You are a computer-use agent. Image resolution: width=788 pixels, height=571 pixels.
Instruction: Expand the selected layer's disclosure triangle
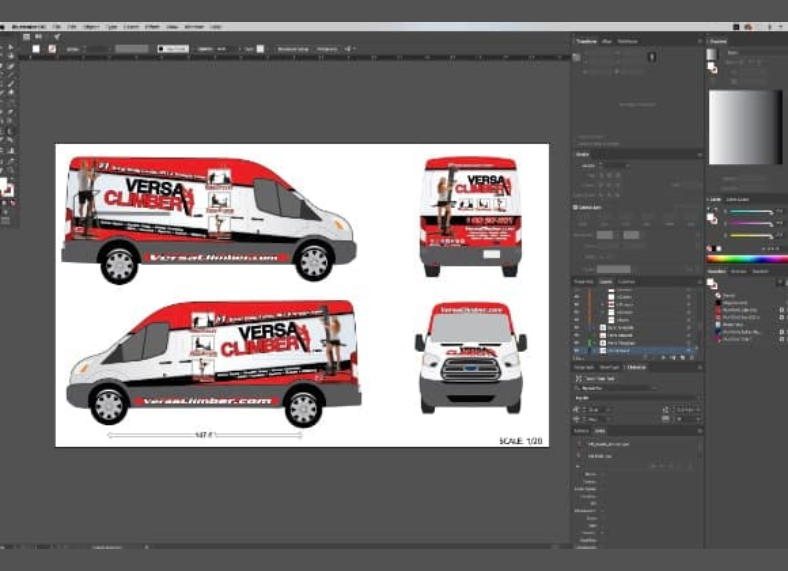(595, 350)
